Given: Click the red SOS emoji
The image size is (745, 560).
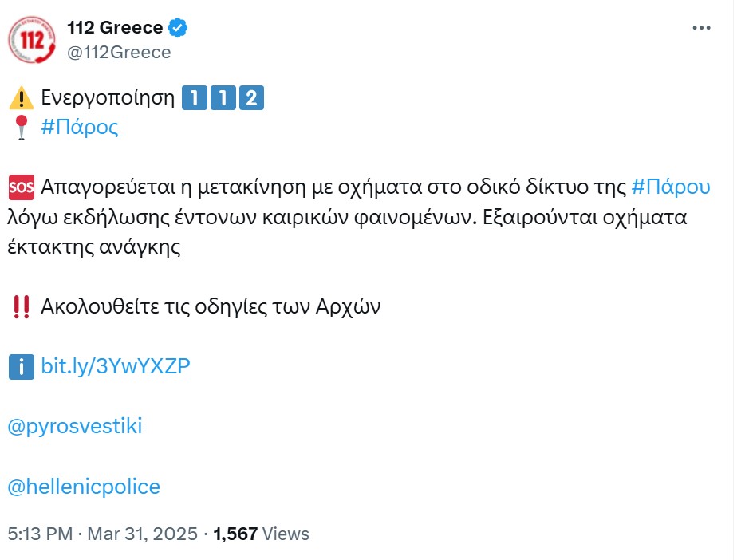Looking at the screenshot, I should coord(22,187).
